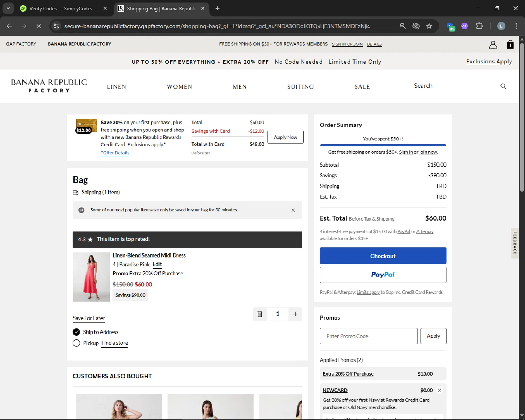Open Limits apply link
Screen dimensions: 525x420
click(368, 292)
